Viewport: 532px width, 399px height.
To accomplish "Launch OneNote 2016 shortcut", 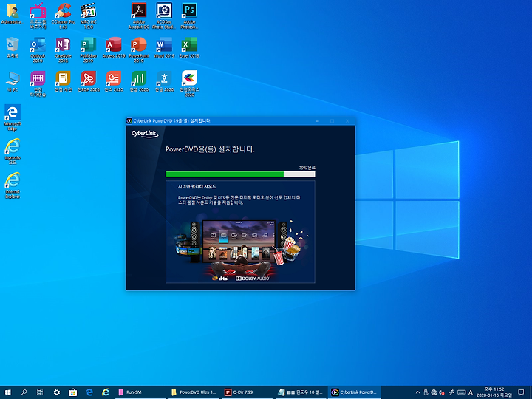I will click(63, 50).
